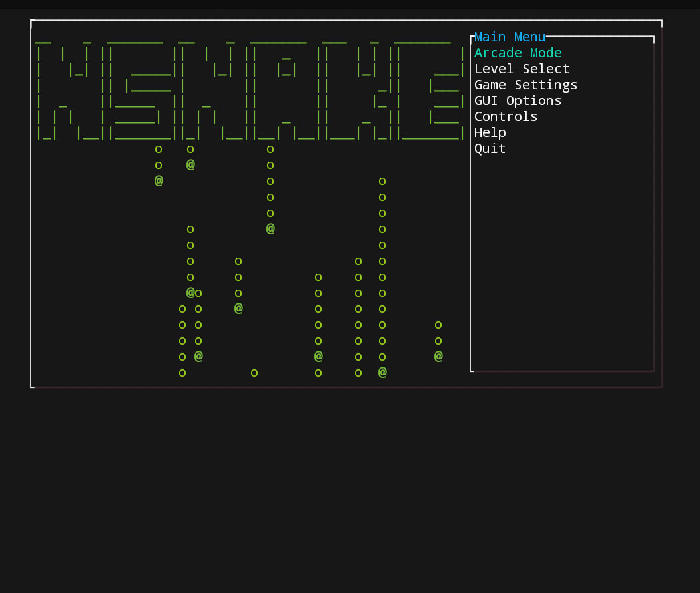Open Game Settings from the menu
700x593 pixels.
click(525, 85)
